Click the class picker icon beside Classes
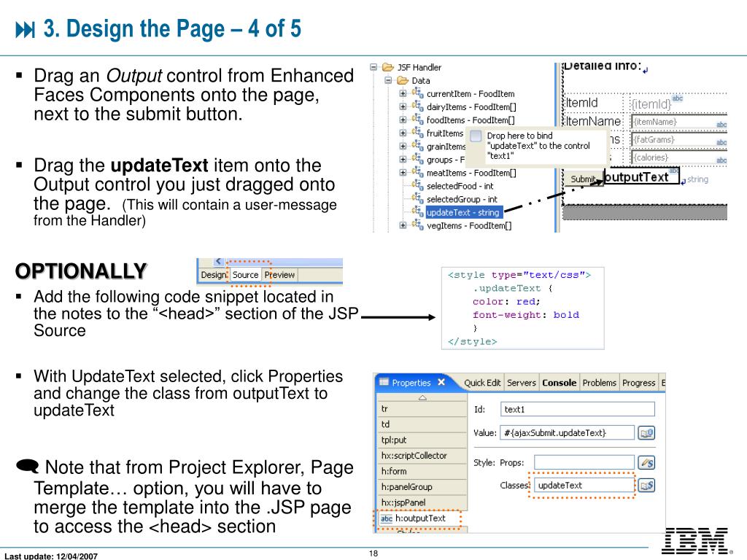This screenshot has width=747, height=560. coord(646,485)
